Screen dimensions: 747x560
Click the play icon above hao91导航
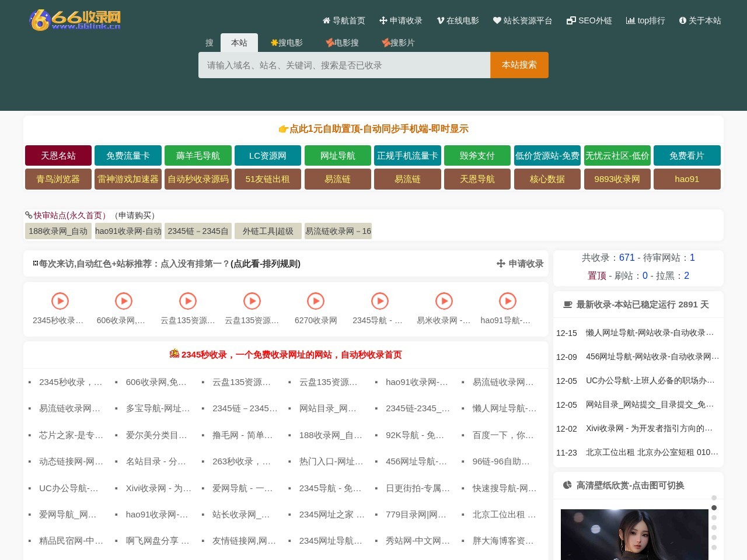508,301
